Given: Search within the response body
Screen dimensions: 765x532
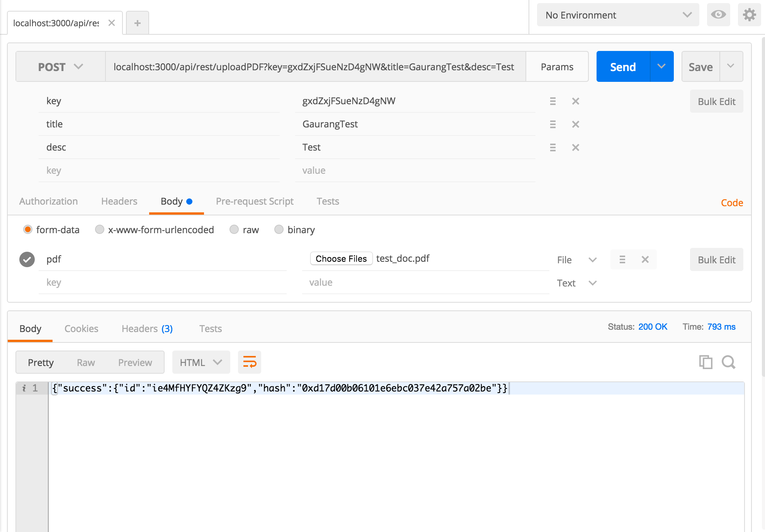Looking at the screenshot, I should (728, 362).
